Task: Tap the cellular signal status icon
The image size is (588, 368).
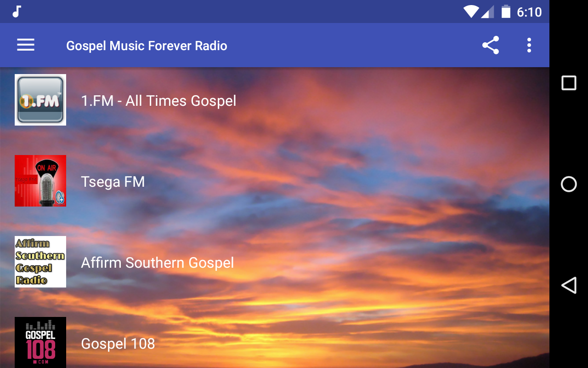Action: (487, 11)
